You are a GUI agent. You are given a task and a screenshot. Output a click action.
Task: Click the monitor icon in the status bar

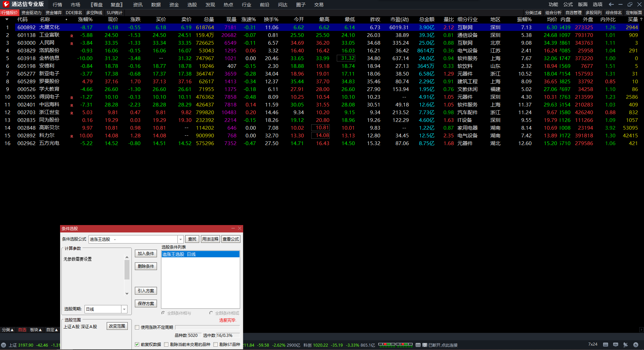pos(615,345)
